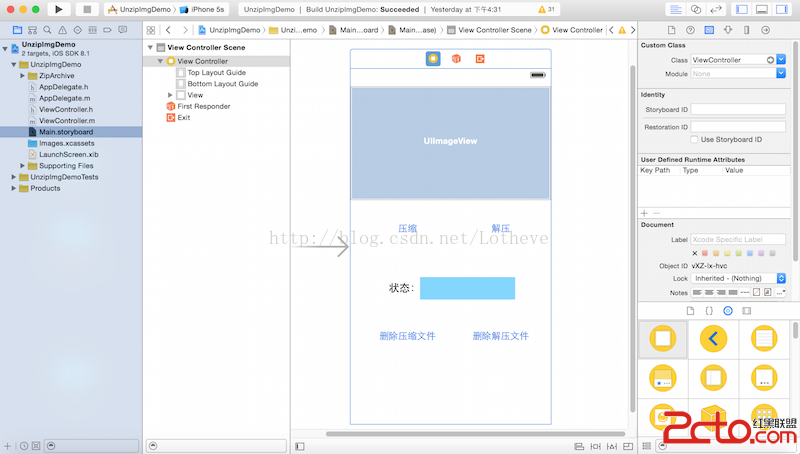Open the Identity inspector tab
The image size is (800, 454).
coord(708,30)
